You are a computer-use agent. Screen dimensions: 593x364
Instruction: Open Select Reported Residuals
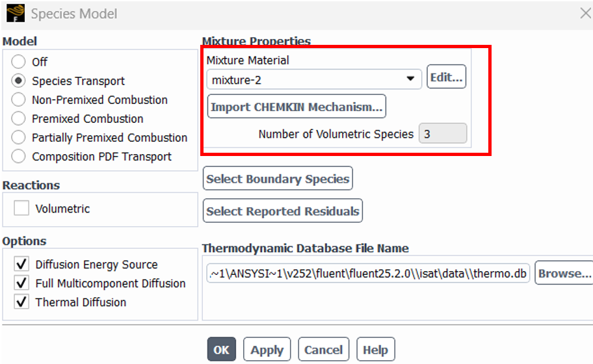tap(282, 211)
